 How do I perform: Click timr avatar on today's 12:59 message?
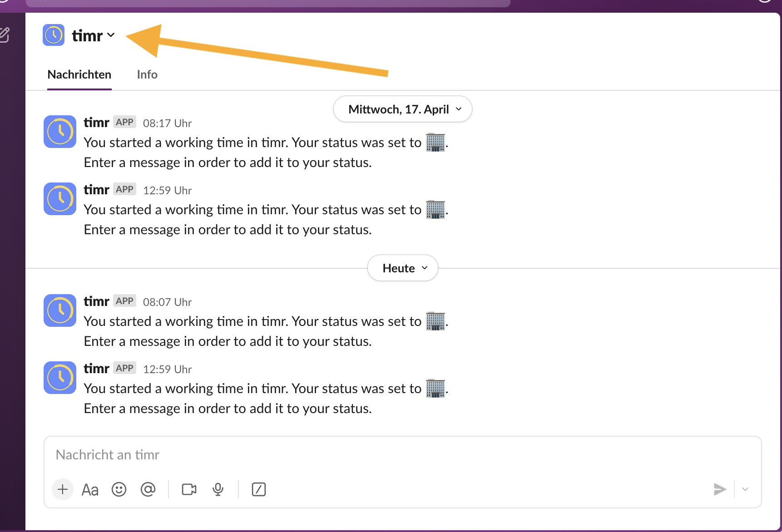[x=60, y=378]
